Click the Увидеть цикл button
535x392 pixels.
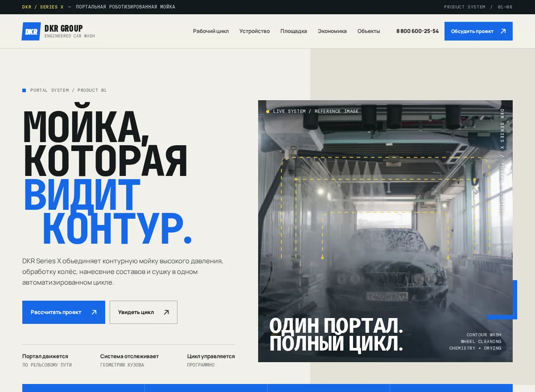point(144,312)
